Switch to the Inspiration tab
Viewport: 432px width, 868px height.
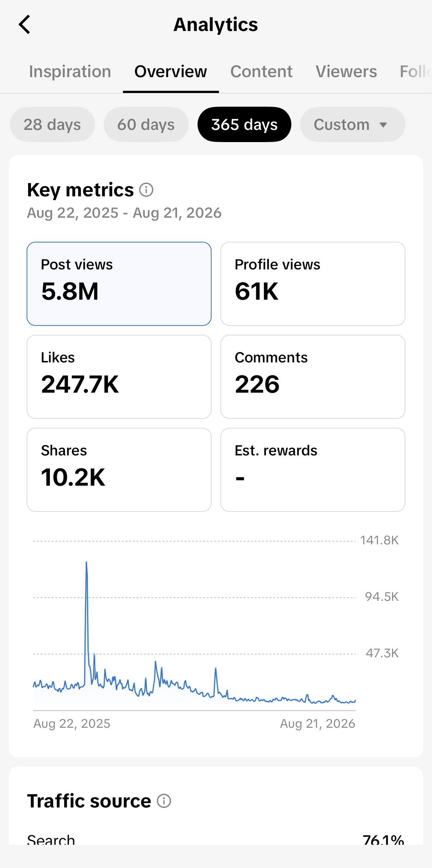pyautogui.click(x=70, y=72)
